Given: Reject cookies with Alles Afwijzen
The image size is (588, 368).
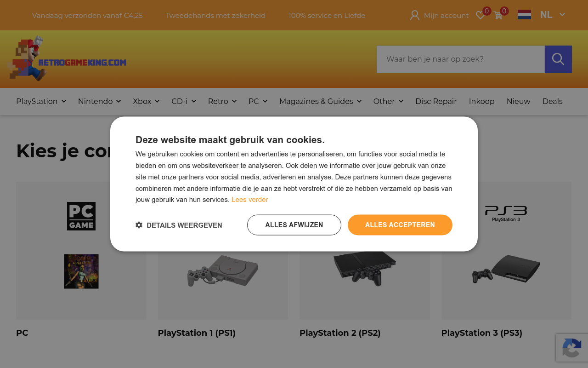Looking at the screenshot, I should 294,225.
